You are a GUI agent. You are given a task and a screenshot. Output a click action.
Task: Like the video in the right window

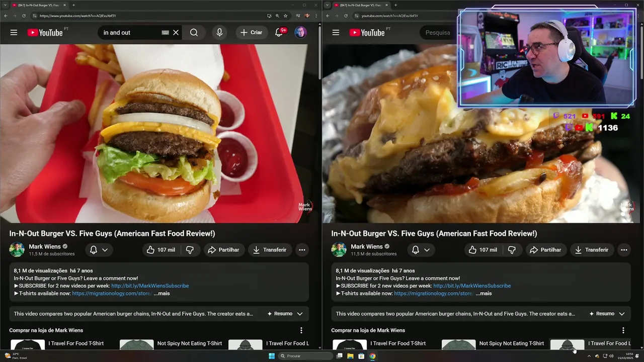tap(483, 250)
